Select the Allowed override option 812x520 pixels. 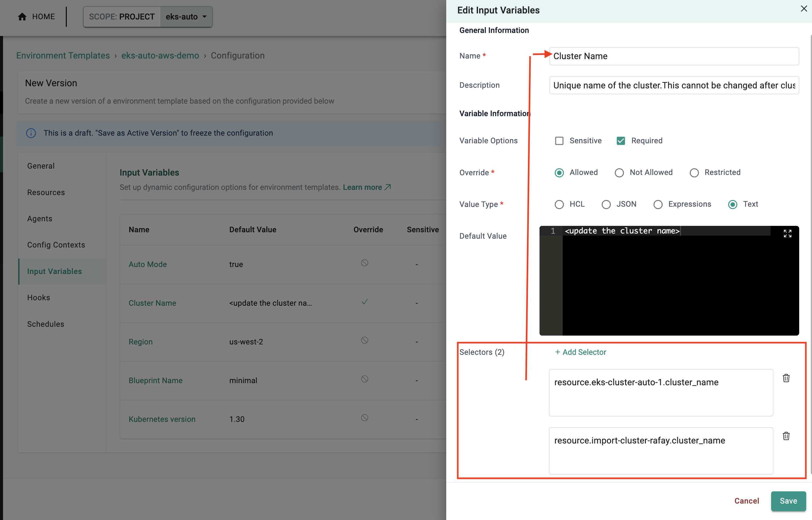559,173
